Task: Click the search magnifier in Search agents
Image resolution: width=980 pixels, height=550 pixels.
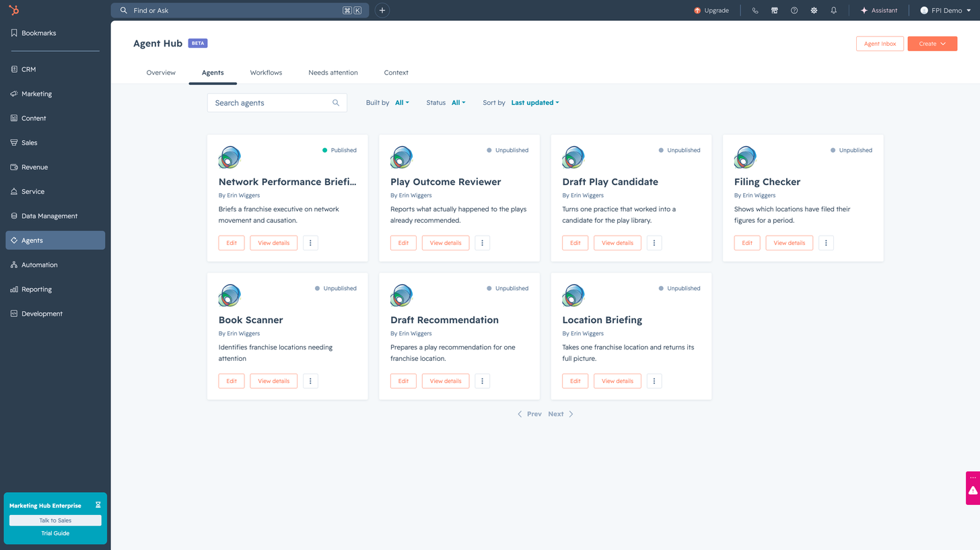Action: click(x=336, y=103)
